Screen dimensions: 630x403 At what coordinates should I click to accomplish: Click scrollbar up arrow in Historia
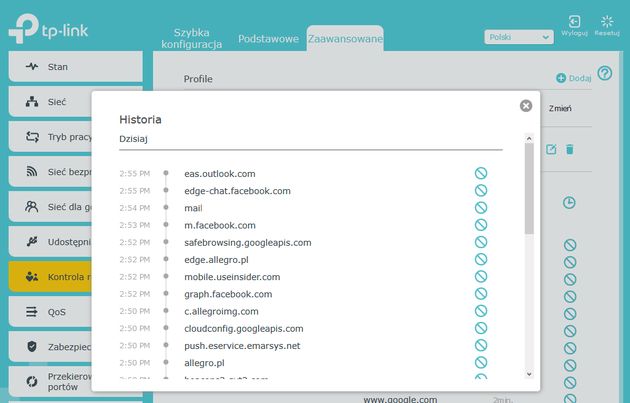[x=529, y=139]
